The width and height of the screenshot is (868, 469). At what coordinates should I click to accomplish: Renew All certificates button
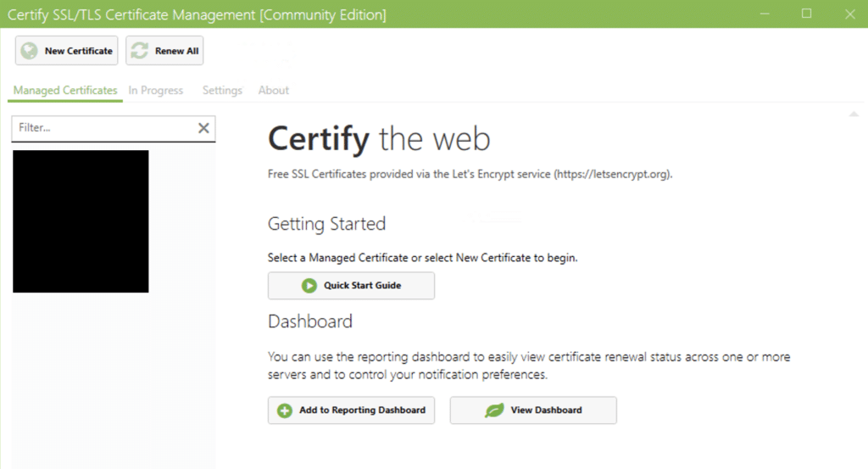164,51
